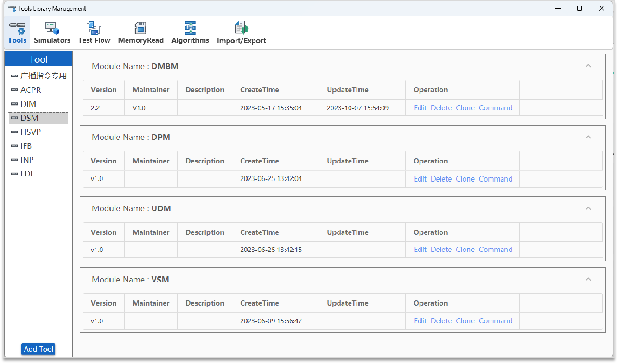Edit the UDM module version

pyautogui.click(x=420, y=249)
